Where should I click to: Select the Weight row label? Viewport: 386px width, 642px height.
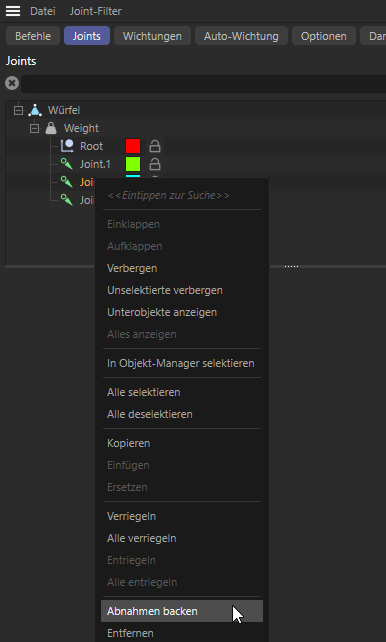point(81,128)
